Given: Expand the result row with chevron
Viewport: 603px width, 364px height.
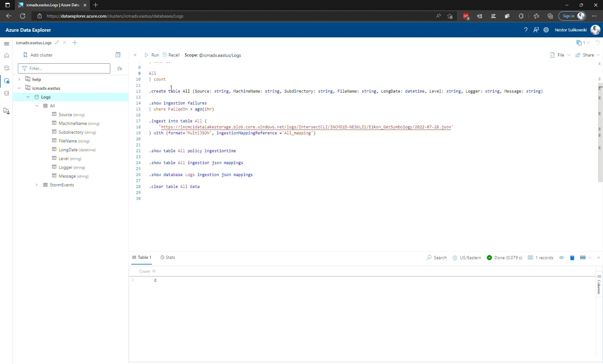Looking at the screenshot, I should [133, 280].
